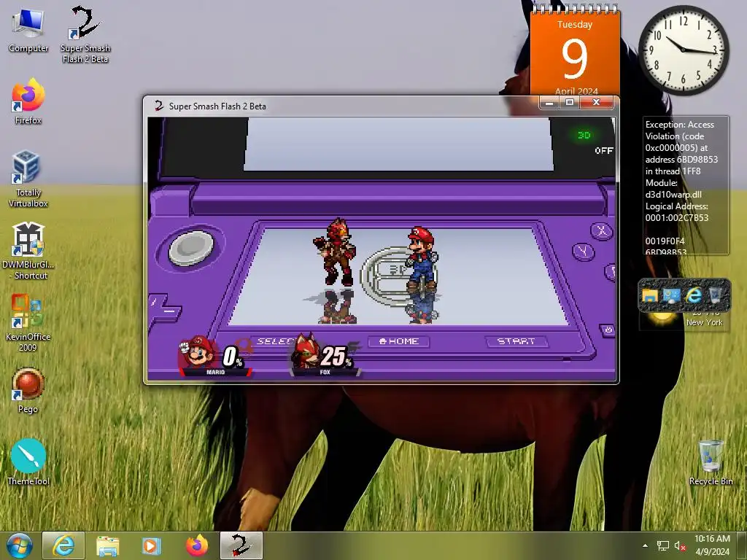Open the Computer desktop icon
Screen dimensions: 747x560
click(x=28, y=31)
